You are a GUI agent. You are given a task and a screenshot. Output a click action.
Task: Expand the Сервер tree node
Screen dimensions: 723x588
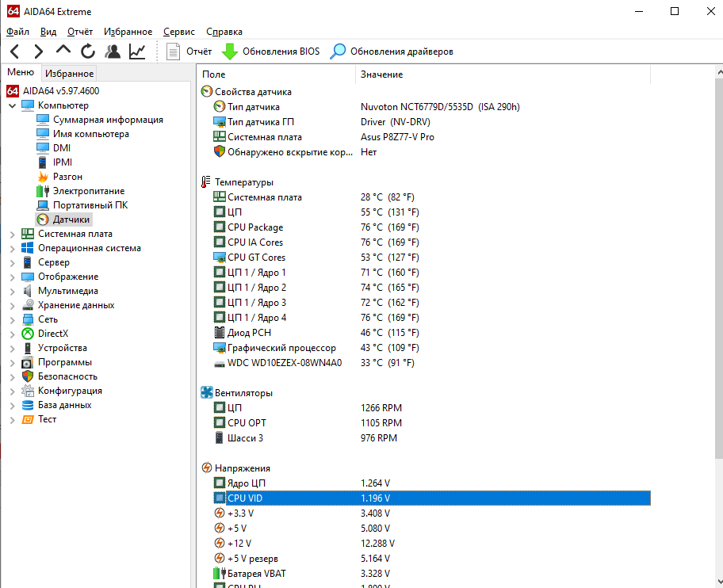click(x=13, y=262)
